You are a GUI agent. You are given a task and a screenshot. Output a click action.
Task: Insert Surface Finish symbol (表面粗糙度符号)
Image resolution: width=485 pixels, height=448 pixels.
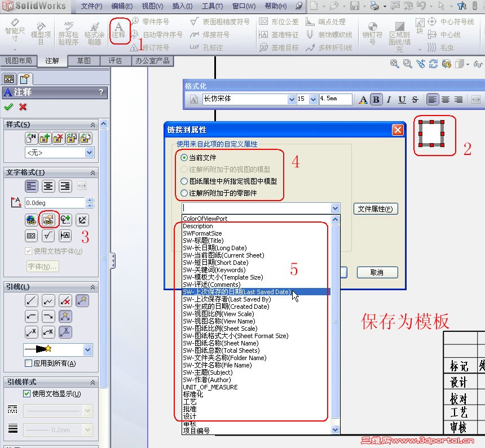click(220, 21)
